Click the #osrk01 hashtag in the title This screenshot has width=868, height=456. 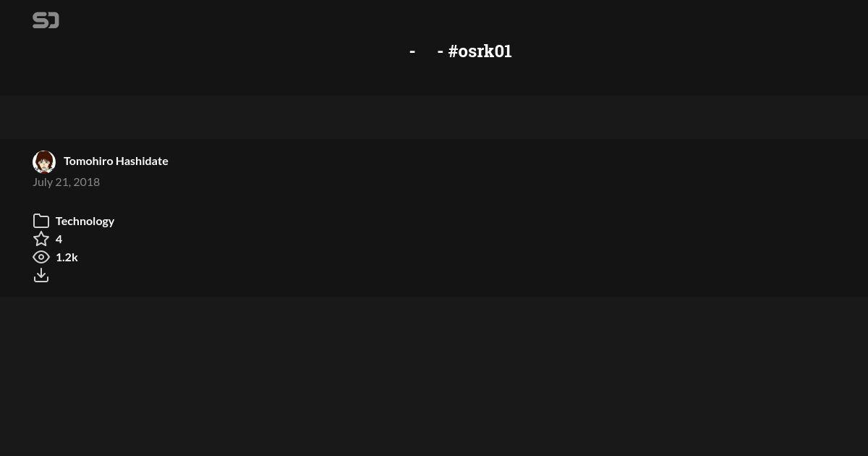point(480,51)
